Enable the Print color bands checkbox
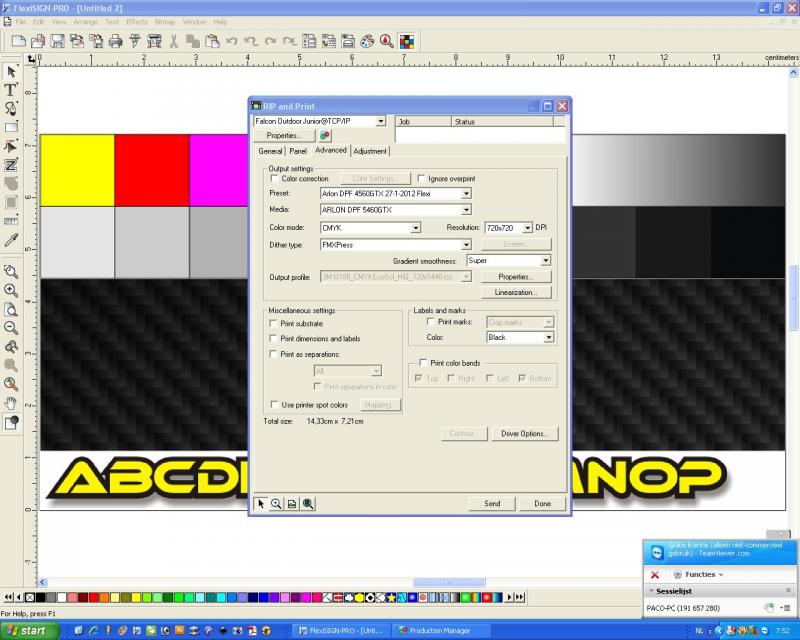This screenshot has height=640, width=800. 423,362
